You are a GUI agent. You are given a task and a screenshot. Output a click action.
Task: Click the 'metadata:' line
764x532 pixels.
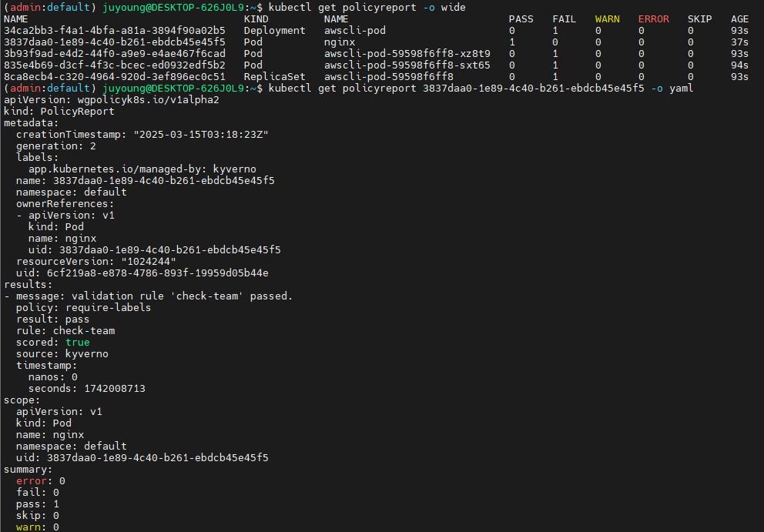[31, 123]
